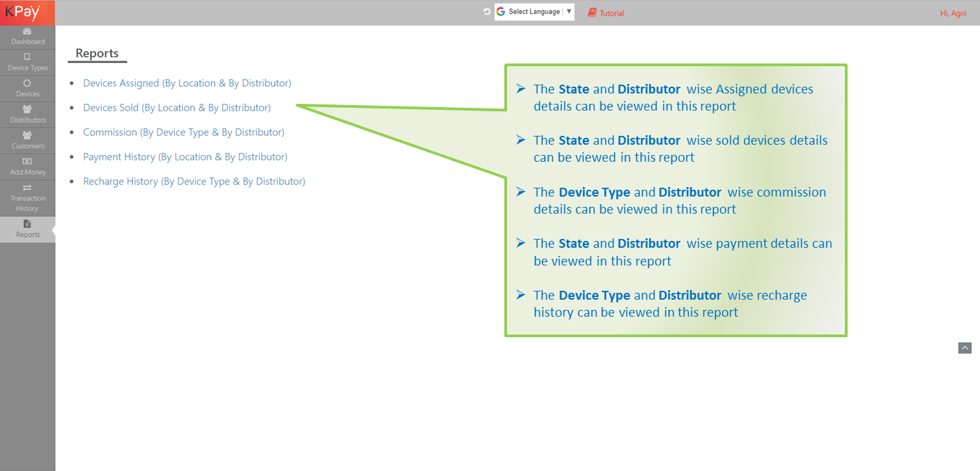Image resolution: width=980 pixels, height=471 pixels.
Task: Click the Add Money sidebar icon
Action: click(27, 162)
